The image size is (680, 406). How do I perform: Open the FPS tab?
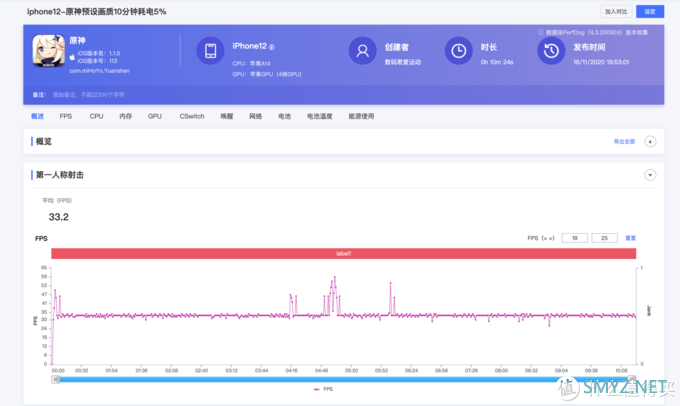pos(66,116)
